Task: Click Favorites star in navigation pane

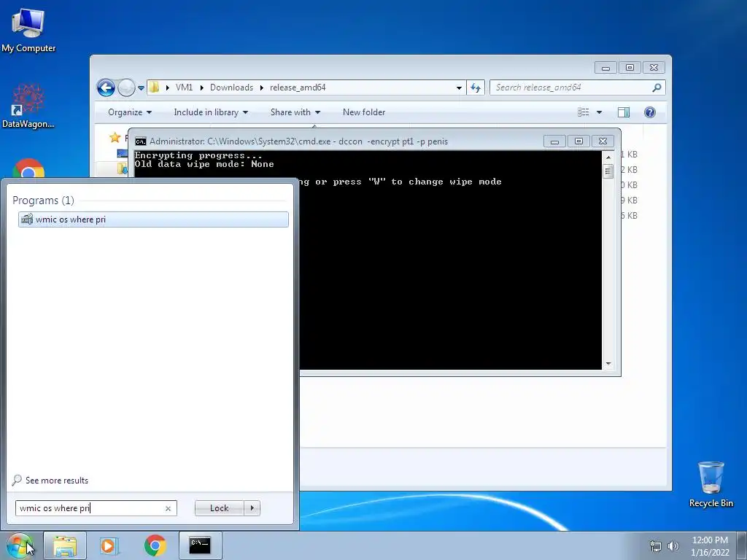Action: click(x=115, y=138)
